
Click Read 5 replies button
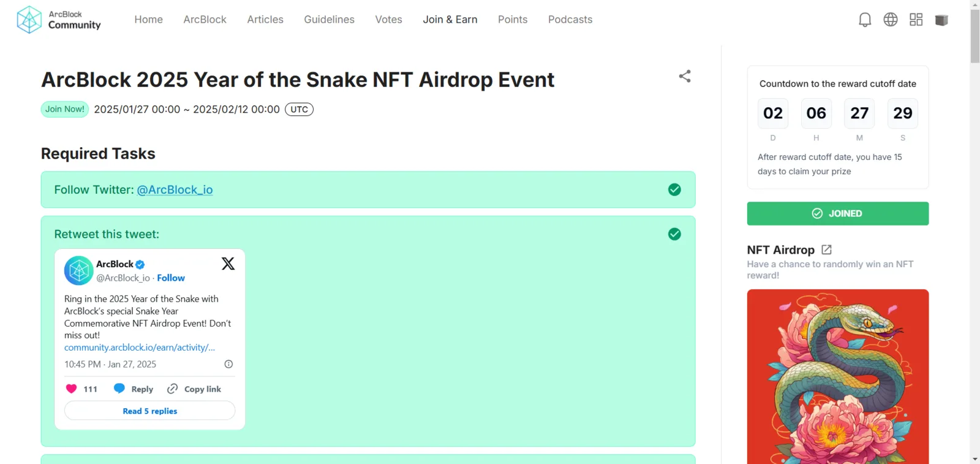coord(150,411)
